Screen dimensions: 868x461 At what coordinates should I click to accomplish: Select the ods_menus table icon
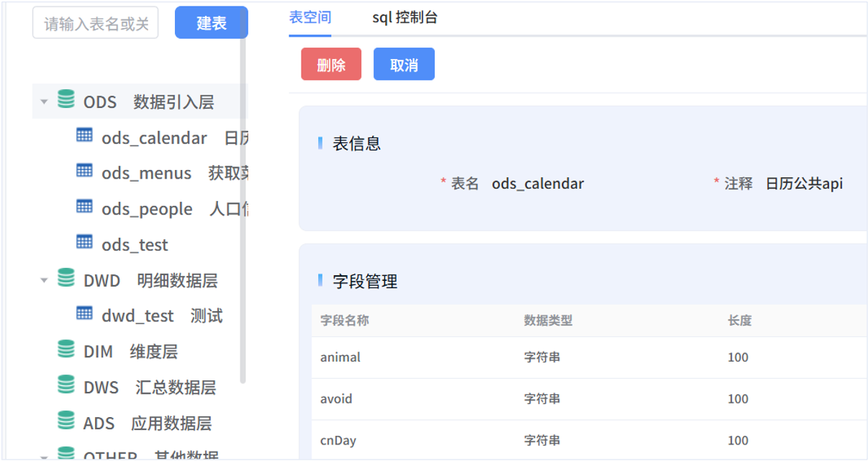tap(84, 172)
